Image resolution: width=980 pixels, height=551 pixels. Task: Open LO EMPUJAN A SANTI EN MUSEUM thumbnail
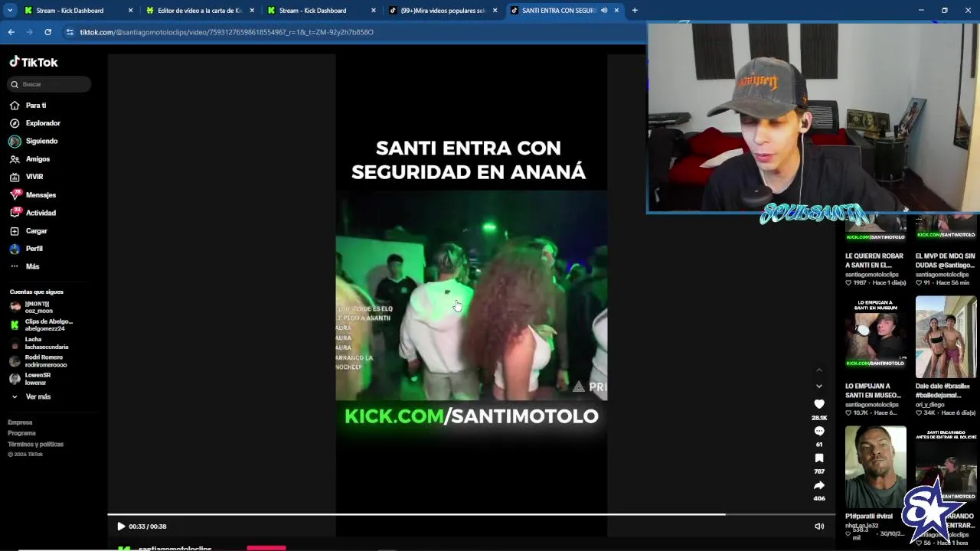[x=875, y=337]
